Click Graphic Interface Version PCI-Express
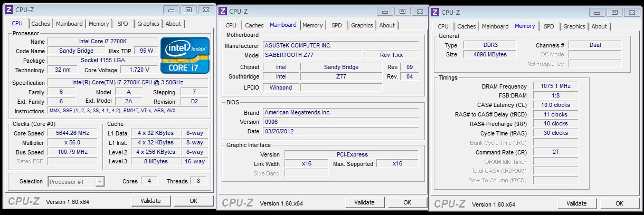This screenshot has width=644, height=215. point(352,154)
